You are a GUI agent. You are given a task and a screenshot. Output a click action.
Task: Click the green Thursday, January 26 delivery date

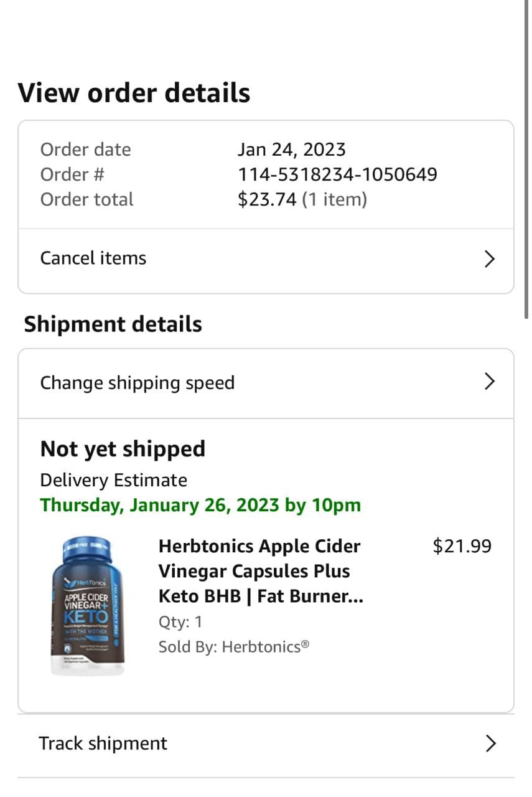click(x=200, y=505)
